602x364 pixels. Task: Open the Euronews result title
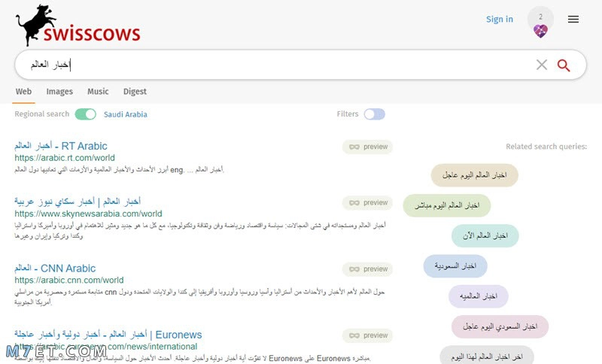108,335
